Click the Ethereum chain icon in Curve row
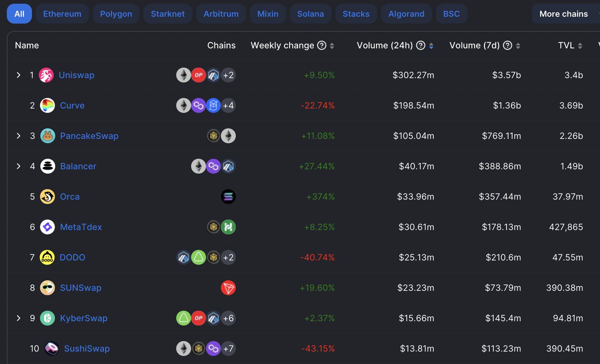The image size is (600, 364). (183, 105)
